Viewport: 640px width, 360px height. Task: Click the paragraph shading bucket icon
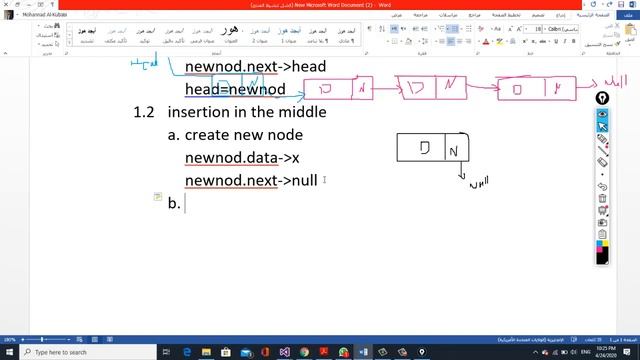(408, 42)
